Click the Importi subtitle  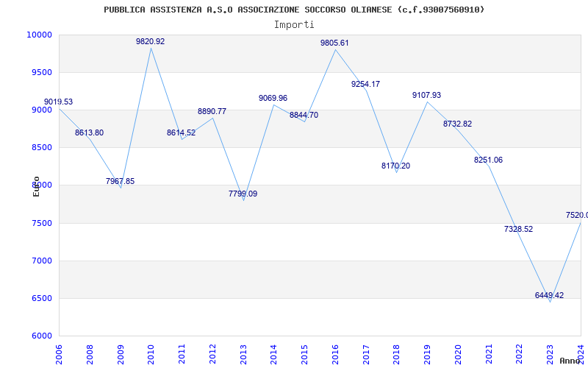click(x=294, y=25)
